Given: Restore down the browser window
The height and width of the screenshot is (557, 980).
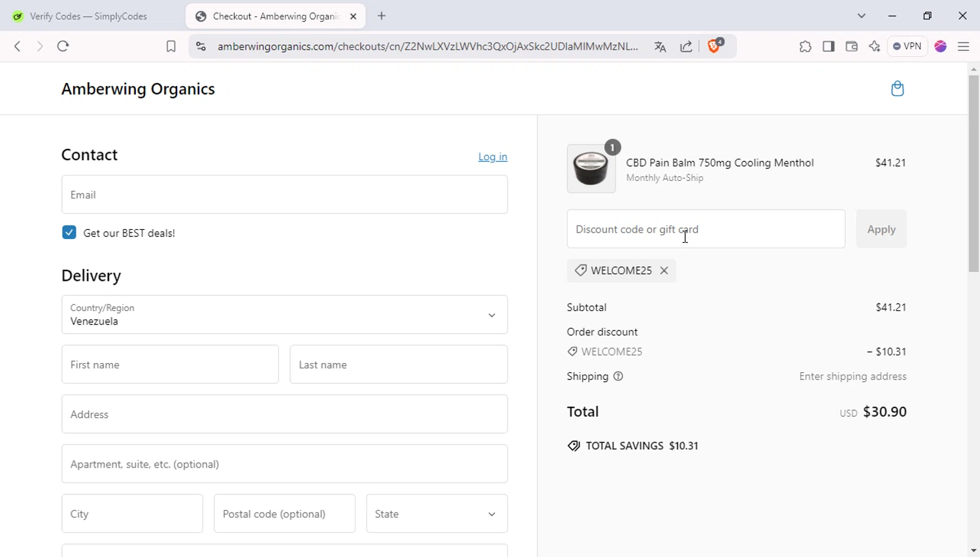Looking at the screenshot, I should pos(927,16).
